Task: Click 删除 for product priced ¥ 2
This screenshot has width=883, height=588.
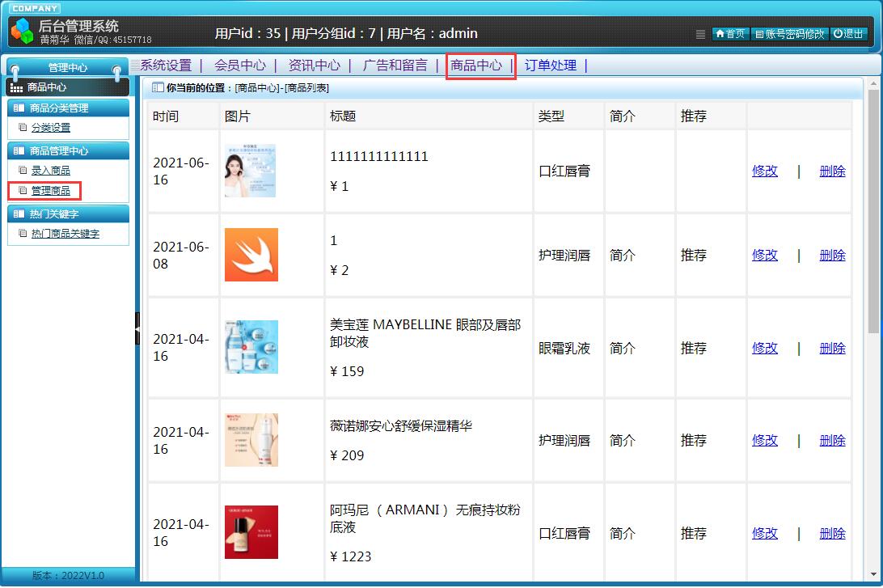Action: 832,256
